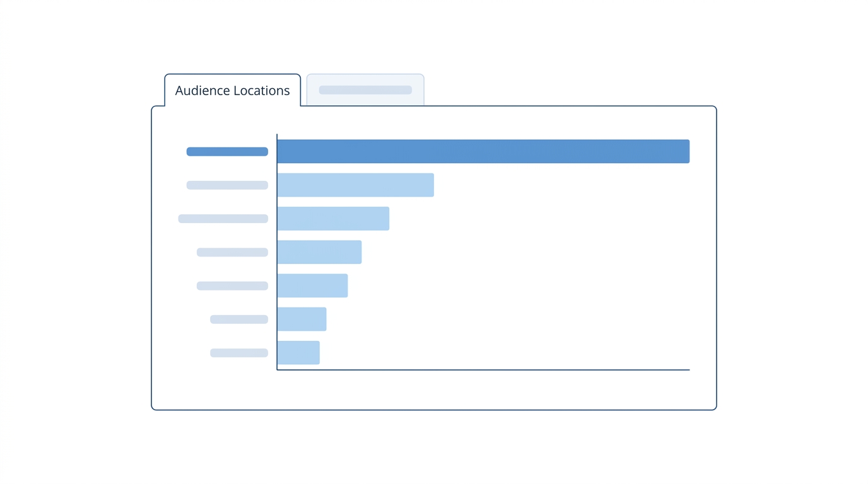
Task: Select the dark blue highlighted row label
Action: (227, 152)
